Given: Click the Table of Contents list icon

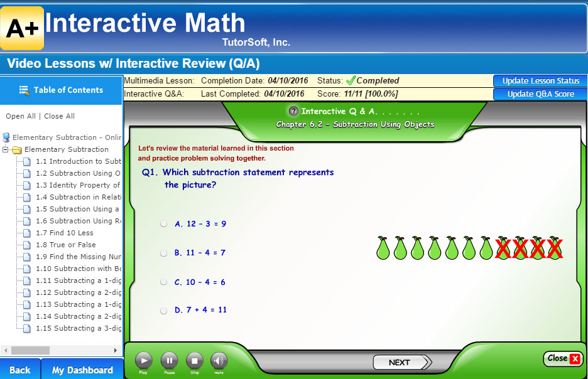Looking at the screenshot, I should [x=24, y=90].
